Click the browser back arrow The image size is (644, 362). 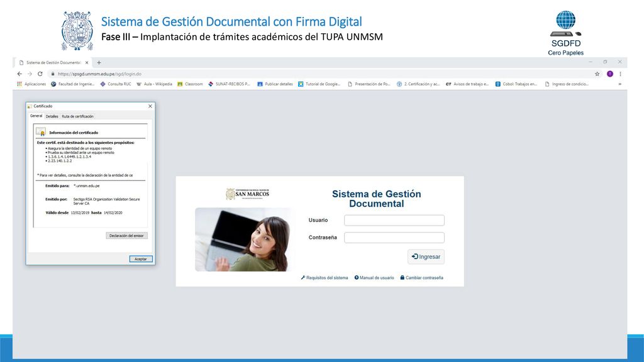click(x=19, y=74)
